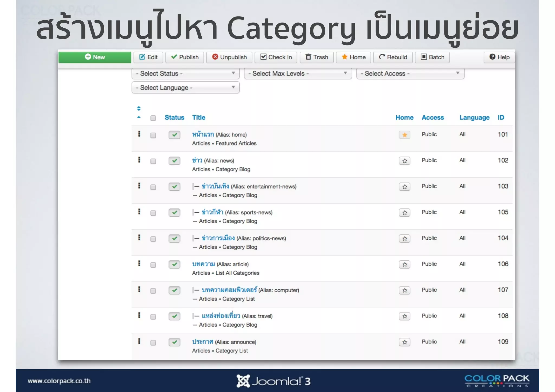The image size is (555, 392).
Task: Tick the select-all checkbox in header
Action: (x=153, y=118)
